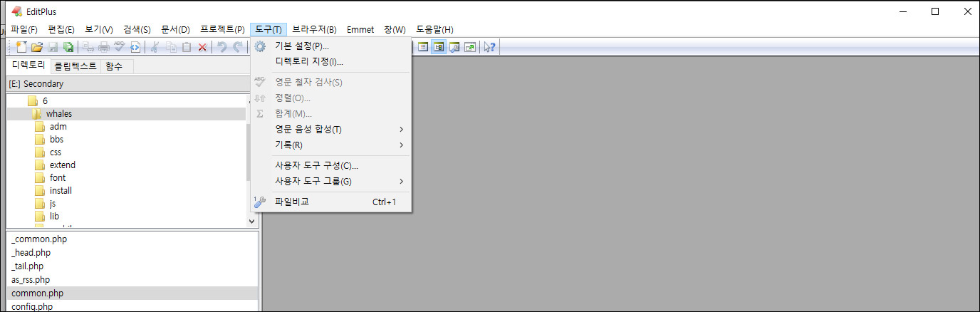Click the Output Window toolbar icon
This screenshot has height=312, width=980.
pos(454,47)
